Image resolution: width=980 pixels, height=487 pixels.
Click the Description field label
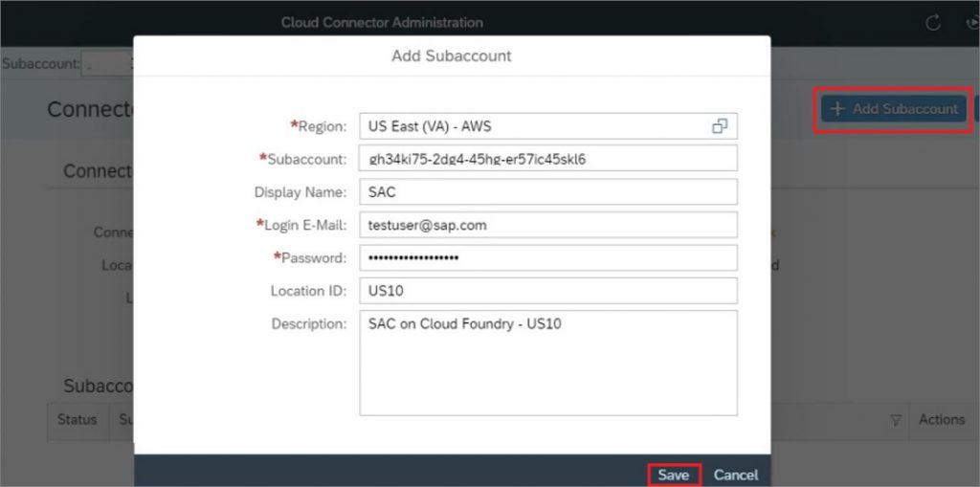309,323
